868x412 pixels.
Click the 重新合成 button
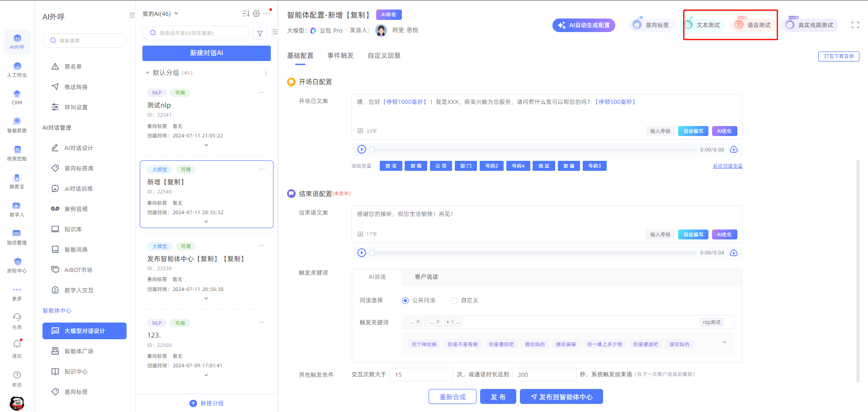[x=452, y=397]
